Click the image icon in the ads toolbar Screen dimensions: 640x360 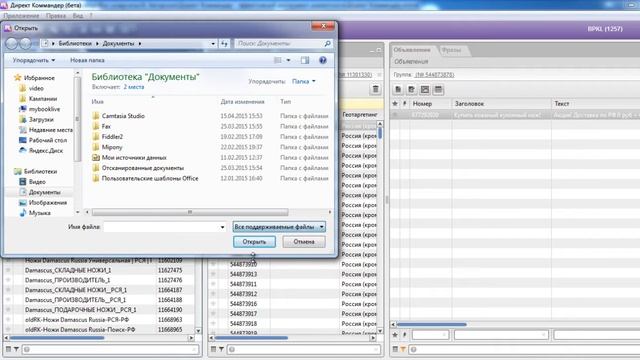(x=425, y=89)
